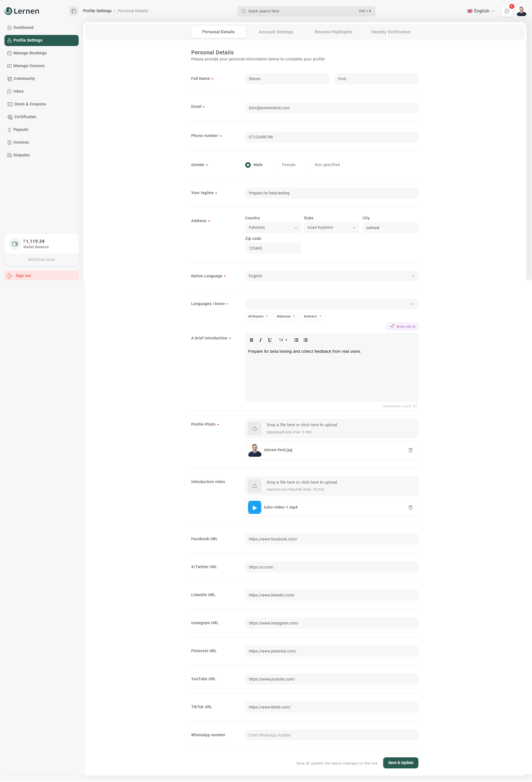Screen dimensions: 532x782
Task: Apply italic formatting in introduction editor
Action: coord(260,340)
